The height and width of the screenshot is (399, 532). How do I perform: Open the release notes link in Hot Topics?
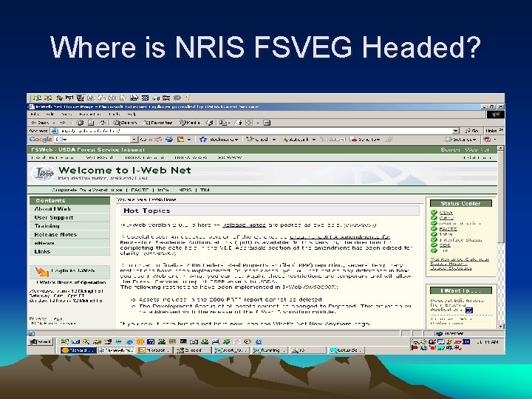[244, 225]
